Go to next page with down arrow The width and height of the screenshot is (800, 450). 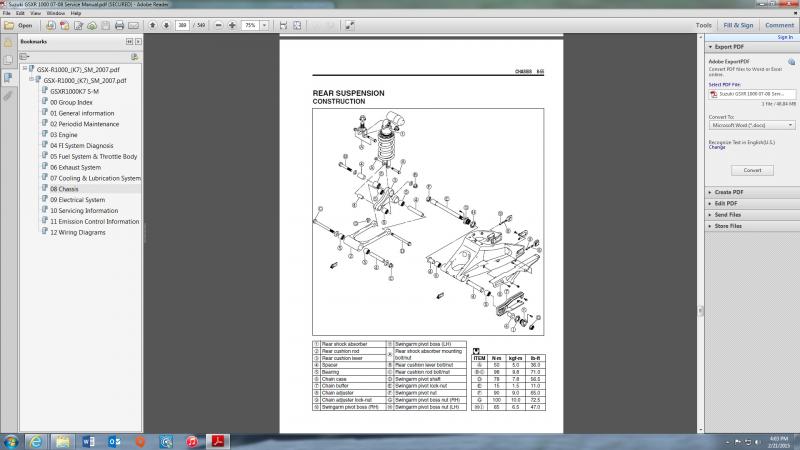[166, 25]
